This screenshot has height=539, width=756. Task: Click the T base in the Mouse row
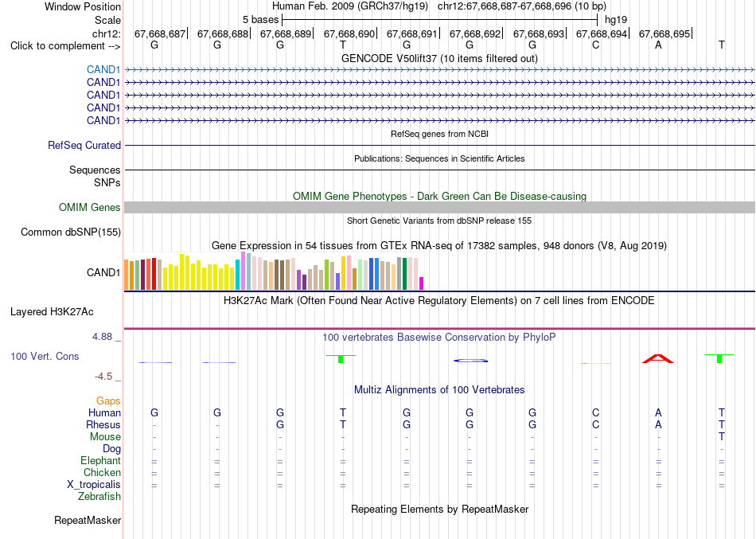(721, 437)
